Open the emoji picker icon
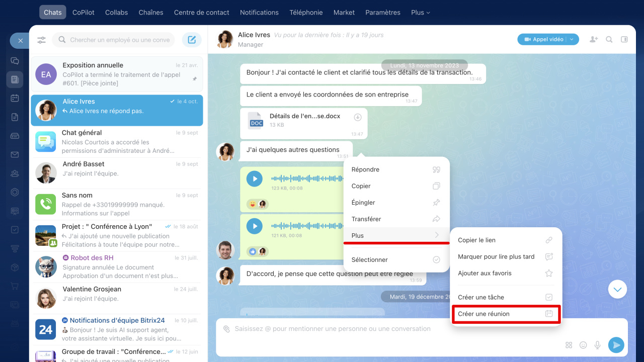The image size is (644, 362). (x=583, y=345)
